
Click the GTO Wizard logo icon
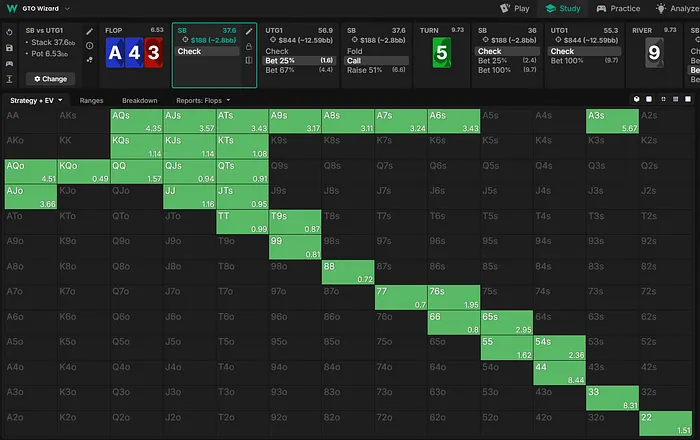pos(12,8)
